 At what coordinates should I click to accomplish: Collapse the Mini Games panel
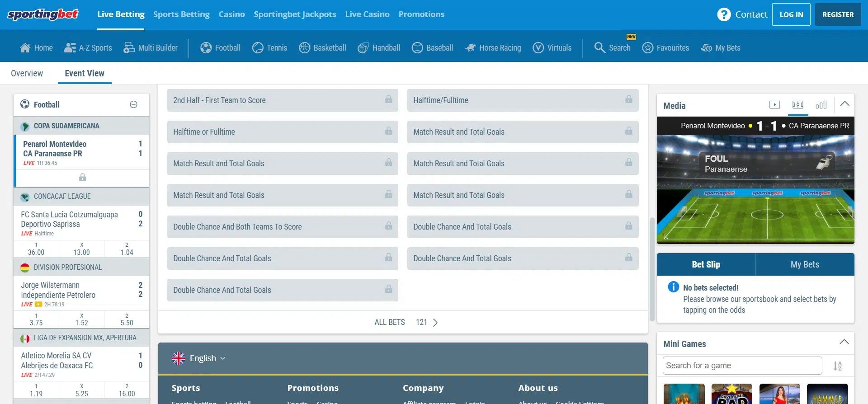pos(844,342)
